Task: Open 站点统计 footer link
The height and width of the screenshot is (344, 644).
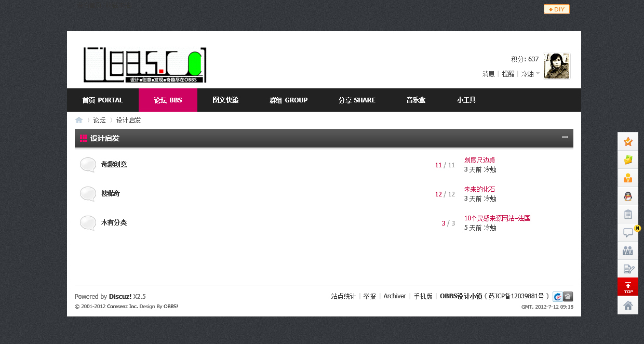Action: [344, 296]
